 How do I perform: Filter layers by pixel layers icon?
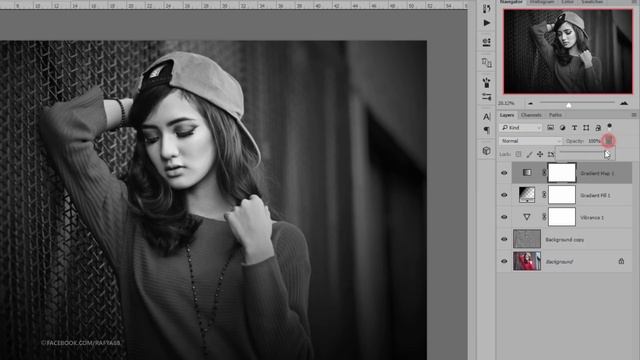coord(550,128)
